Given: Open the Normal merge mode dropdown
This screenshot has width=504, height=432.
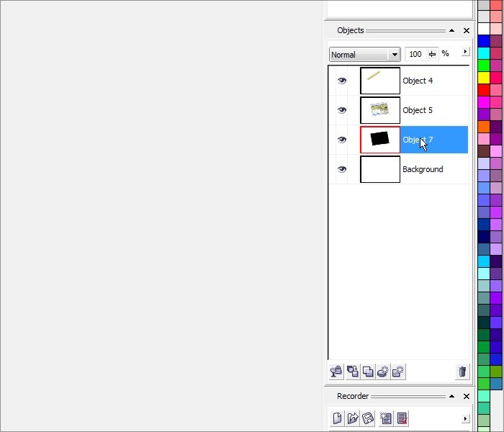Looking at the screenshot, I should pos(394,54).
